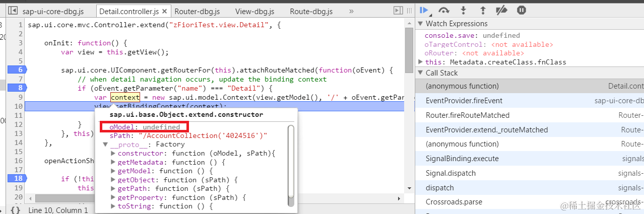The height and width of the screenshot is (214, 644).
Task: Expand the getModel function node
Action: click(x=113, y=171)
